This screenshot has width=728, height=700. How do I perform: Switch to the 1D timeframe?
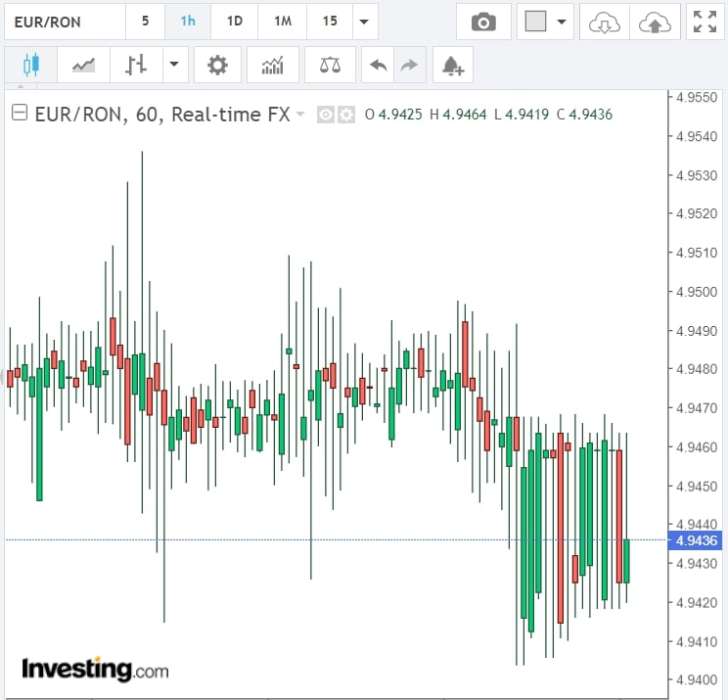[x=234, y=22]
